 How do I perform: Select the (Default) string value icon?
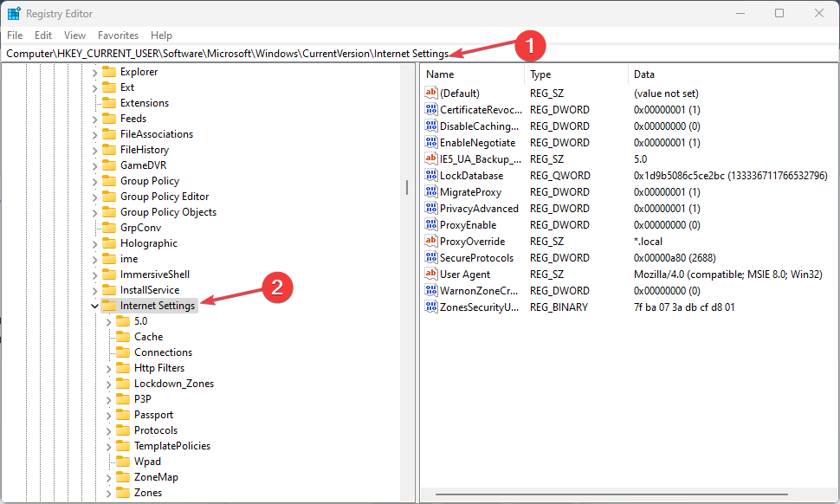click(x=431, y=93)
